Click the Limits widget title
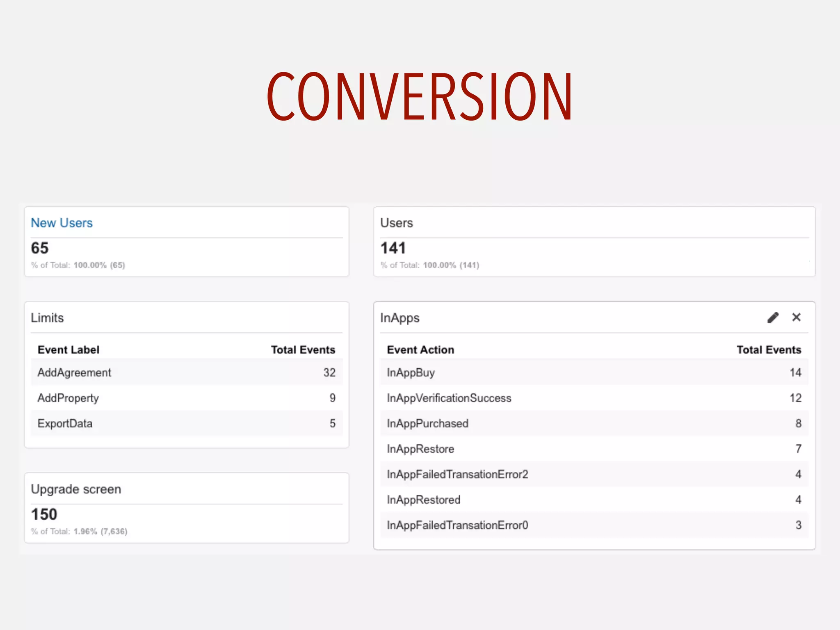This screenshot has height=630, width=840. click(x=47, y=318)
